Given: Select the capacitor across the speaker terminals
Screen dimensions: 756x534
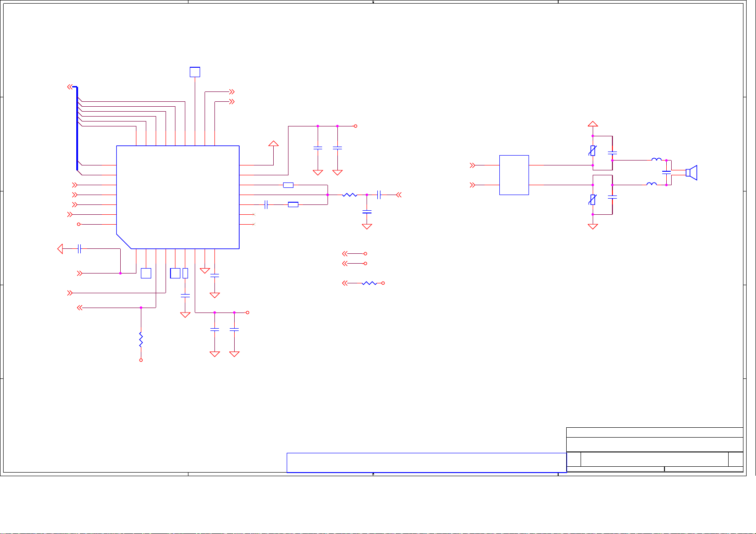Looking at the screenshot, I should click(667, 172).
